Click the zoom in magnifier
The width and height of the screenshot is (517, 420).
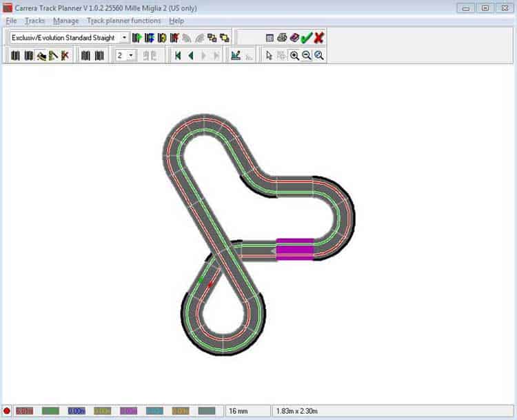click(x=294, y=55)
